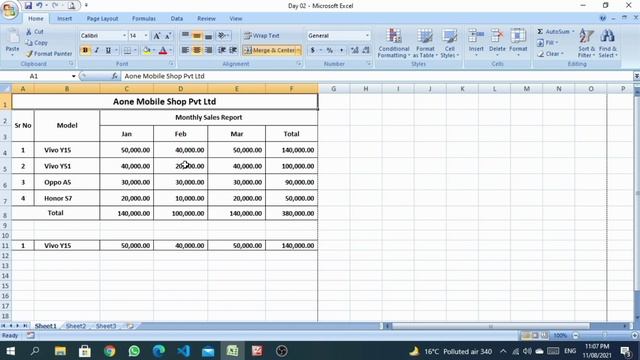Viewport: 640px width, 360px height.
Task: Open the Office Button menu
Action: pos(9,10)
